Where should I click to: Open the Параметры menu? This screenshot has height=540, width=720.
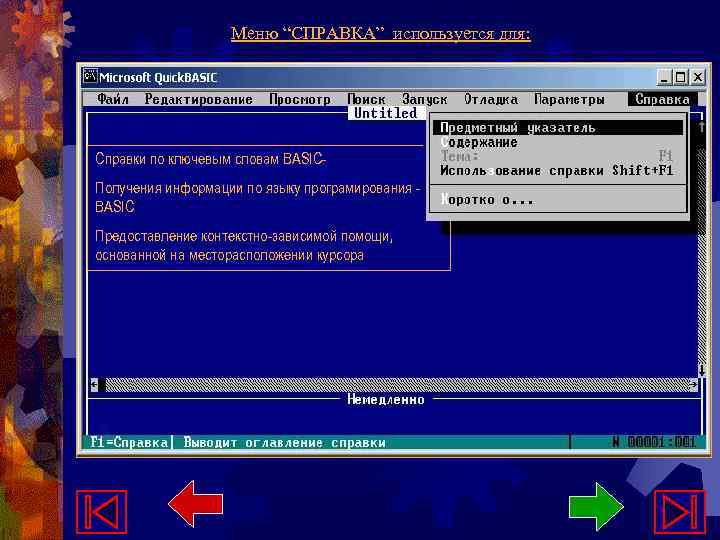coord(569,99)
